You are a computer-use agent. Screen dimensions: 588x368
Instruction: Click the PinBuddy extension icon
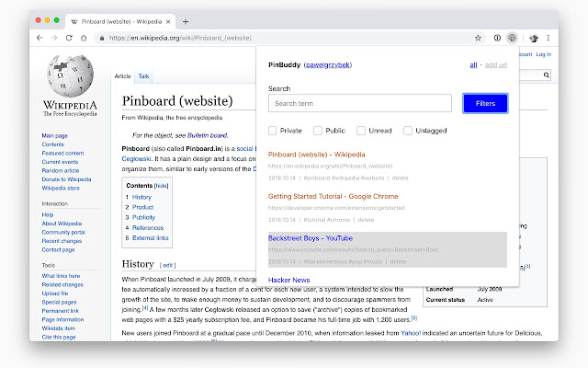coord(512,38)
